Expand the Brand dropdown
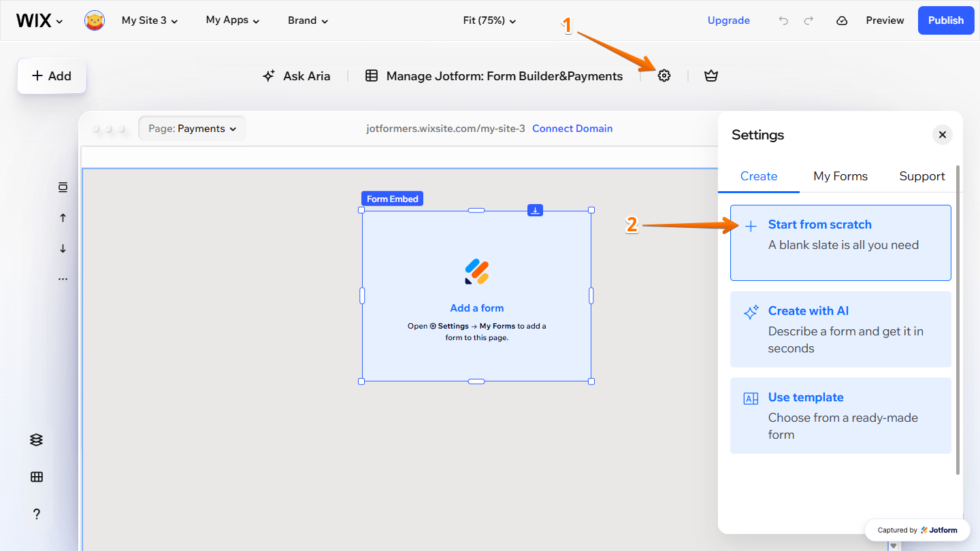This screenshot has height=551, width=980. (308, 20)
